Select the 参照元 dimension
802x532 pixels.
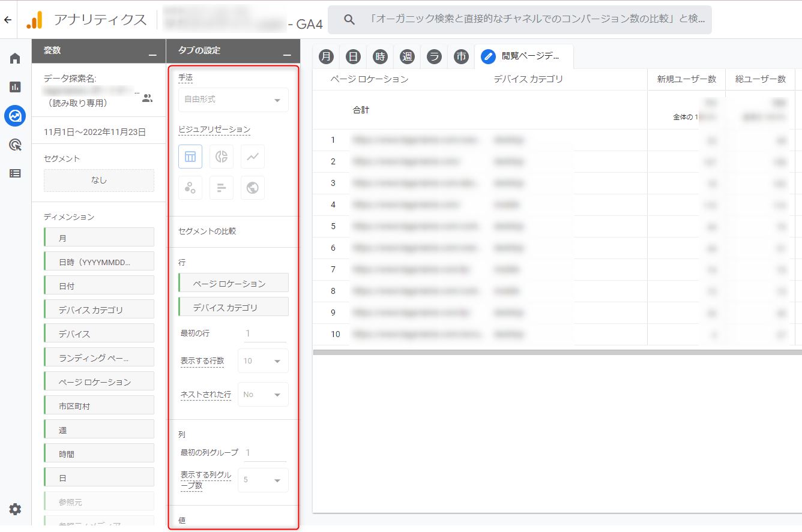(x=99, y=501)
